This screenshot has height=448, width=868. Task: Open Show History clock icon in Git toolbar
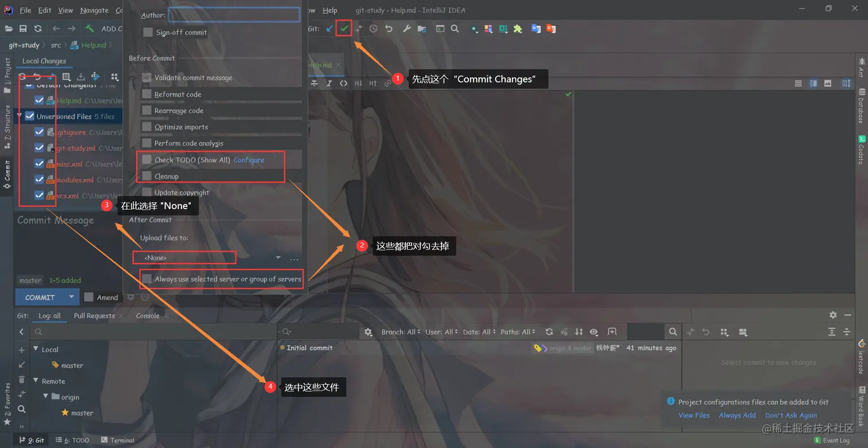click(374, 28)
